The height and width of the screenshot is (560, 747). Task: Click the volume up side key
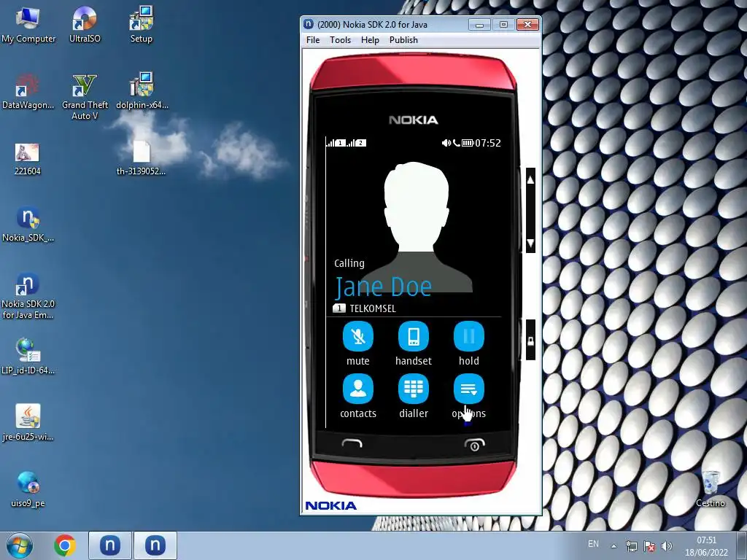pos(530,180)
